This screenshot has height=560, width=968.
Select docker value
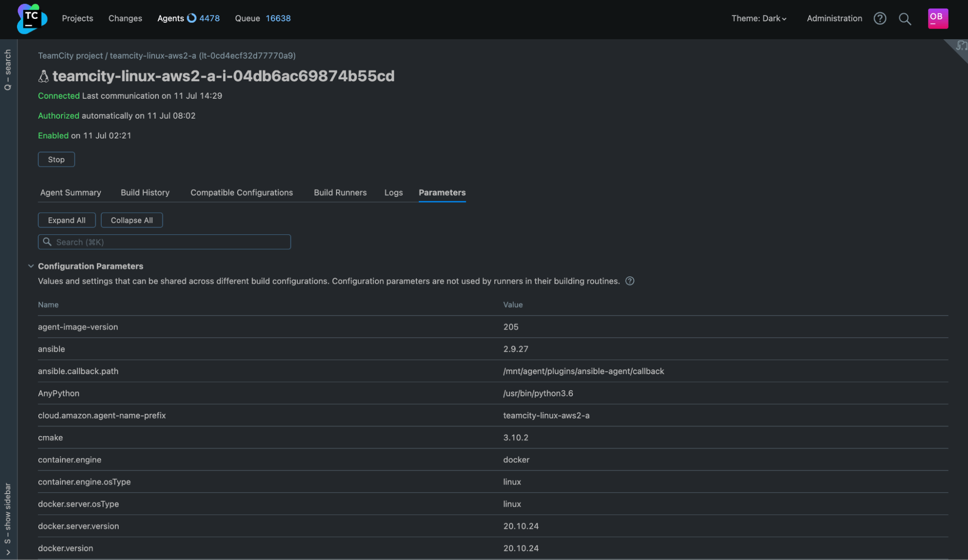tap(516, 460)
